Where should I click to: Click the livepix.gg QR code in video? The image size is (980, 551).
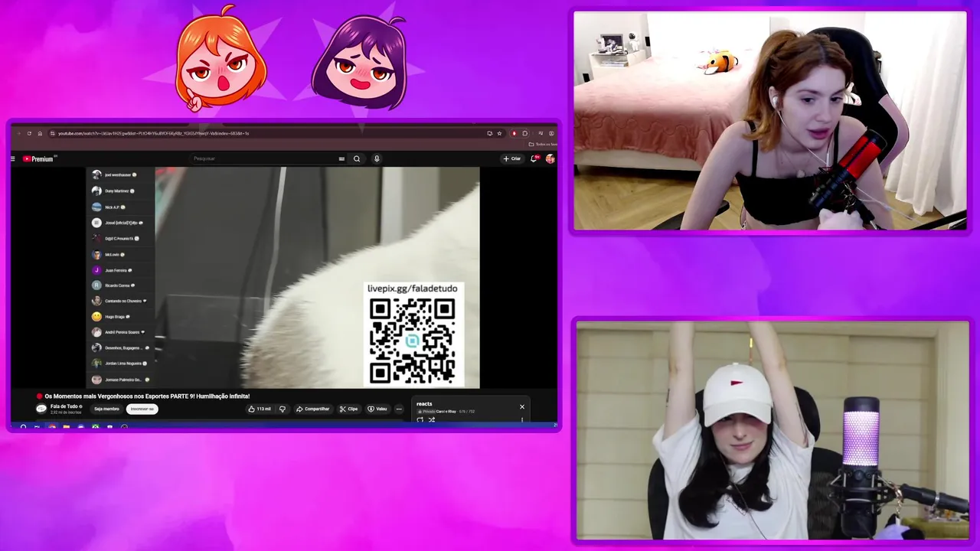pos(413,341)
